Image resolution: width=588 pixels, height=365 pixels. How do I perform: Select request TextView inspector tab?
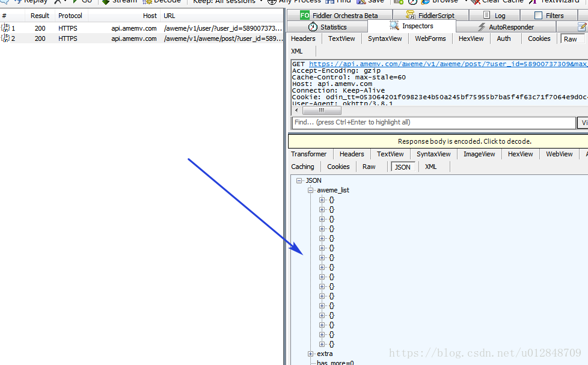coord(341,38)
